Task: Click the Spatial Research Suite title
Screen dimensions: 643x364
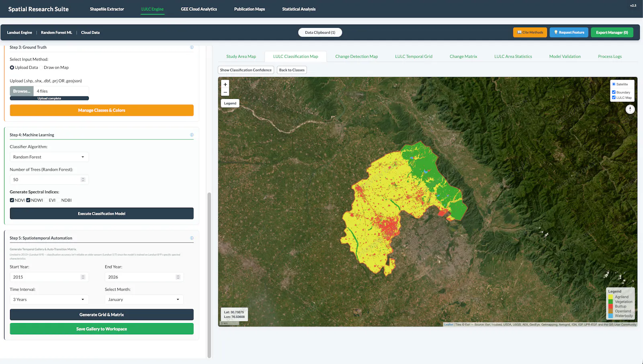Action: [x=39, y=9]
